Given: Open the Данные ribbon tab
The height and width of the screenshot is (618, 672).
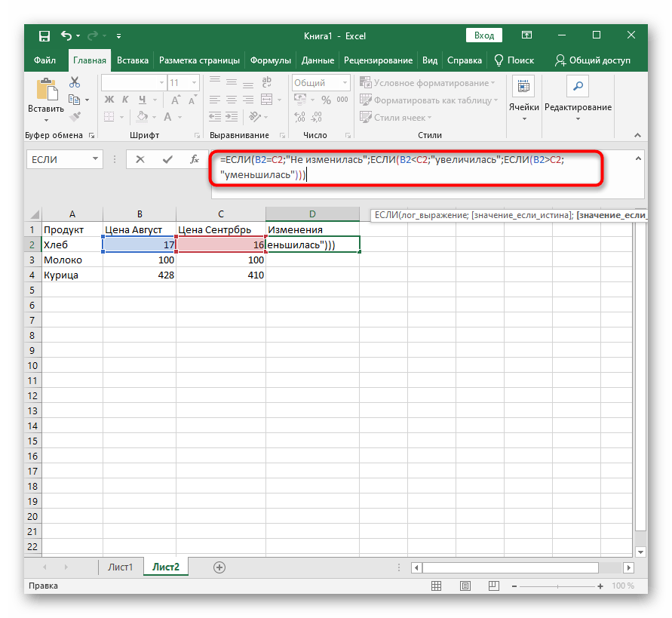Looking at the screenshot, I should point(318,60).
